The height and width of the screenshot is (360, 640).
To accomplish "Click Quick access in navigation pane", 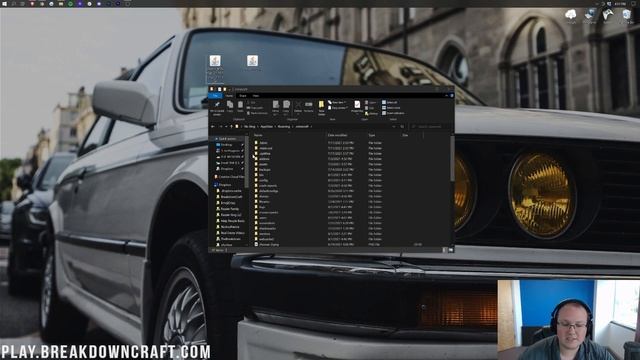I will (227, 139).
